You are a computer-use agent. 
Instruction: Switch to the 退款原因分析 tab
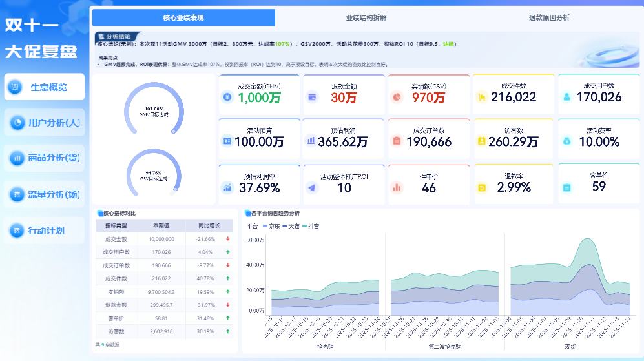549,17
